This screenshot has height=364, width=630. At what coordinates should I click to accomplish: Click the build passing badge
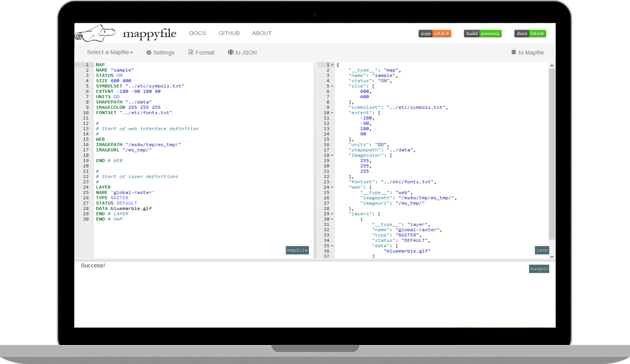coord(482,33)
